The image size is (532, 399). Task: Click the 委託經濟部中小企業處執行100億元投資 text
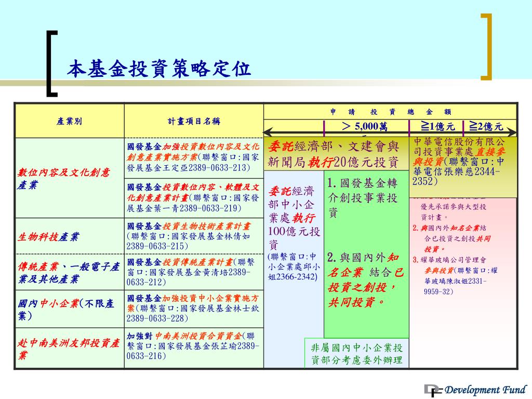[x=294, y=217]
